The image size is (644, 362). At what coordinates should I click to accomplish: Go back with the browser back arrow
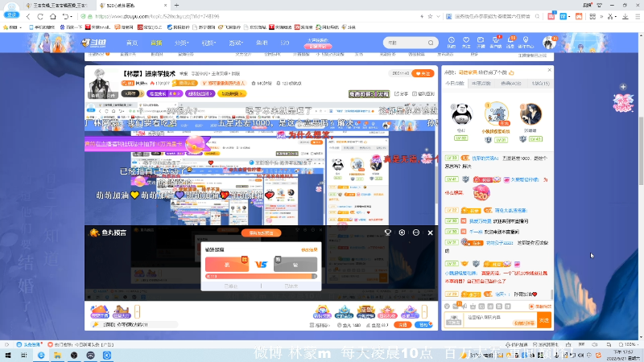pyautogui.click(x=28, y=16)
